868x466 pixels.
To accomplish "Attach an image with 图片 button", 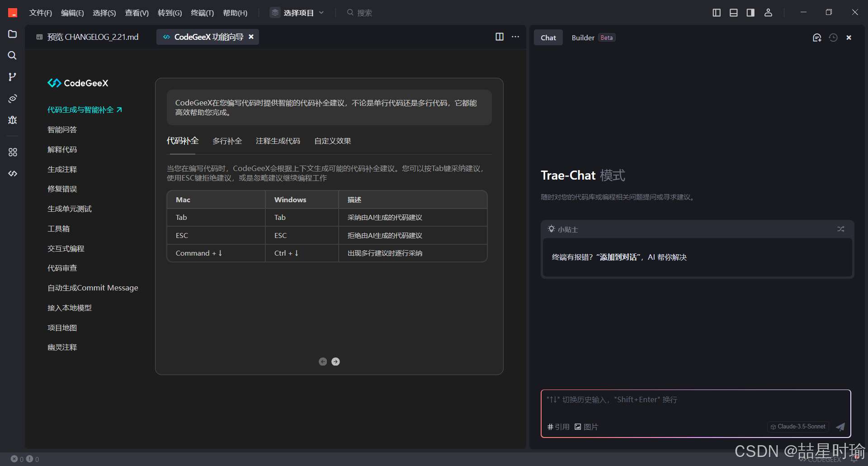I will tap(586, 427).
